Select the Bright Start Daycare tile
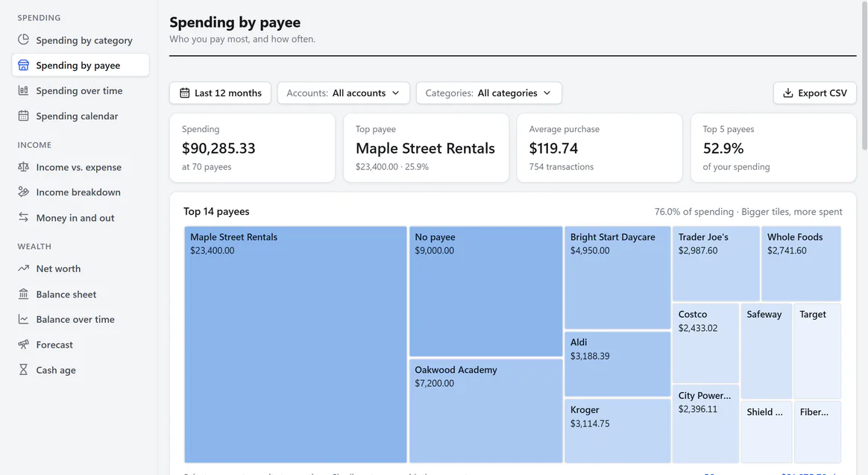 click(617, 278)
